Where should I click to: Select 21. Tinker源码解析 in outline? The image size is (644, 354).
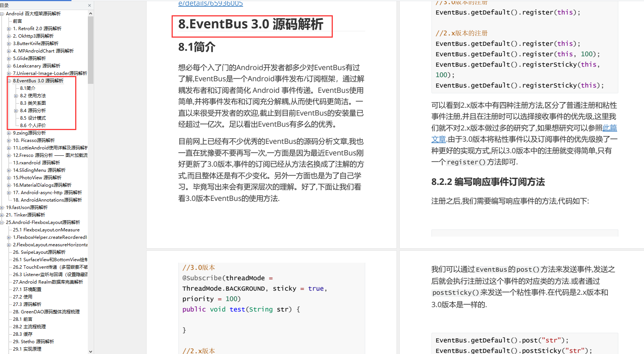click(26, 215)
